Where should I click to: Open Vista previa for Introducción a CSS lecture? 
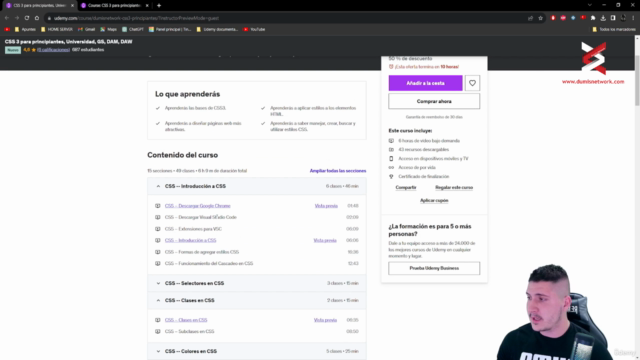(325, 240)
